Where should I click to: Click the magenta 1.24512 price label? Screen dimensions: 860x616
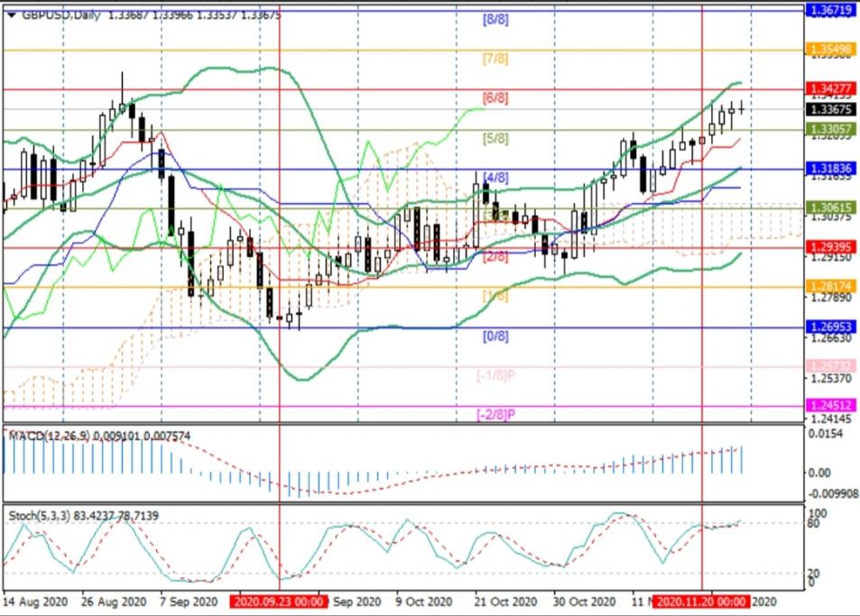click(830, 406)
